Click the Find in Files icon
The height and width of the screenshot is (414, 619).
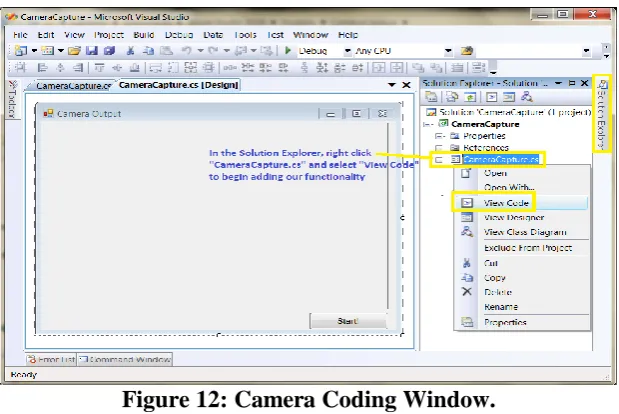467,51
